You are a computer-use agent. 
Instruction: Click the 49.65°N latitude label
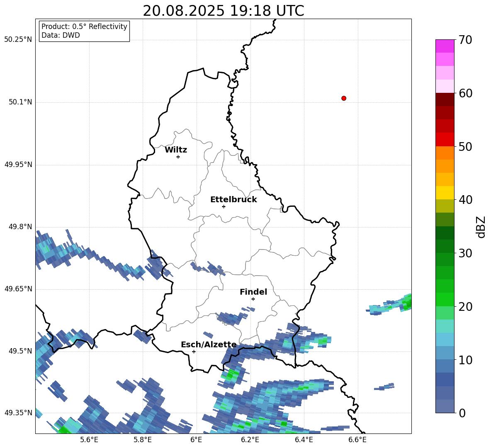(x=18, y=288)
